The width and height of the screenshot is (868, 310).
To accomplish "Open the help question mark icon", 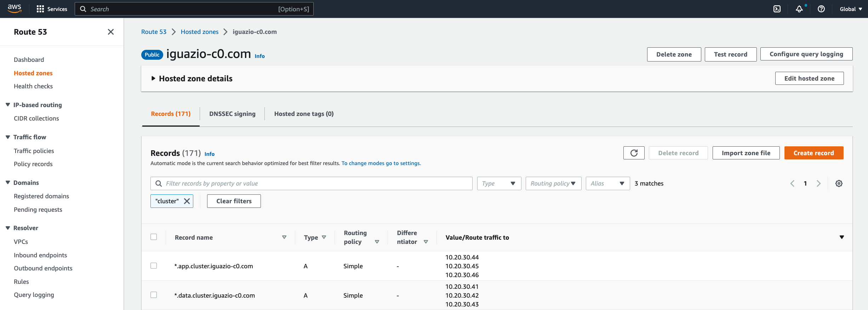I will pos(821,9).
